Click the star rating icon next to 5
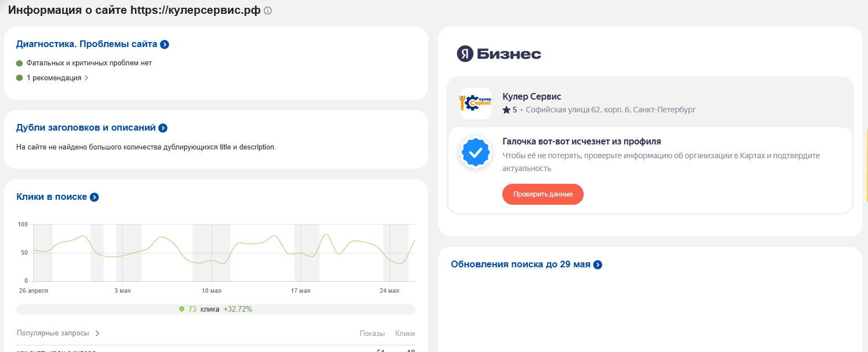Image resolution: width=868 pixels, height=352 pixels. (506, 110)
